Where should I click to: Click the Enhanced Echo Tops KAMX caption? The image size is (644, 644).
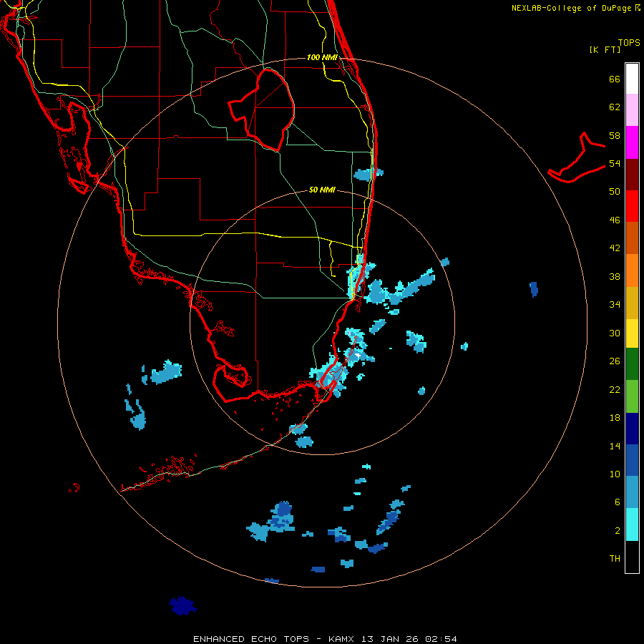click(x=325, y=639)
